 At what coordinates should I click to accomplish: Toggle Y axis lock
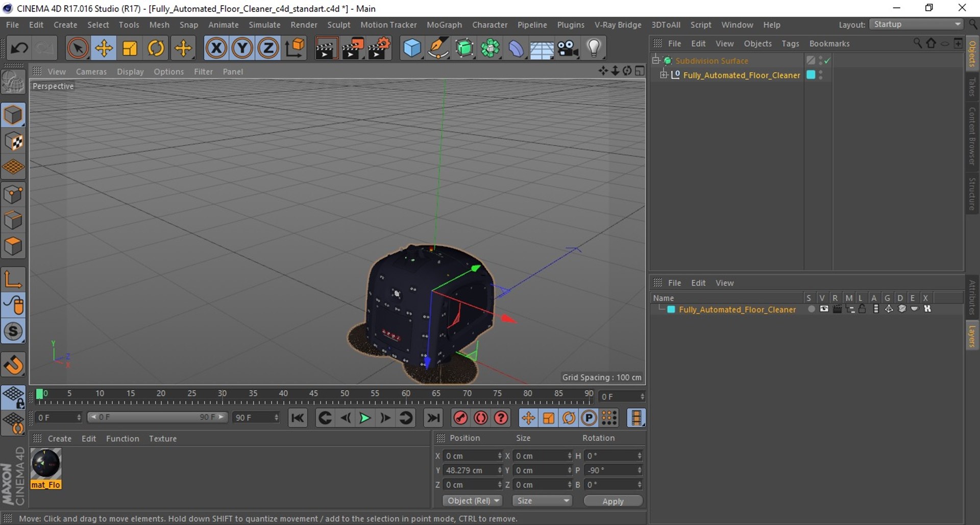coord(242,48)
